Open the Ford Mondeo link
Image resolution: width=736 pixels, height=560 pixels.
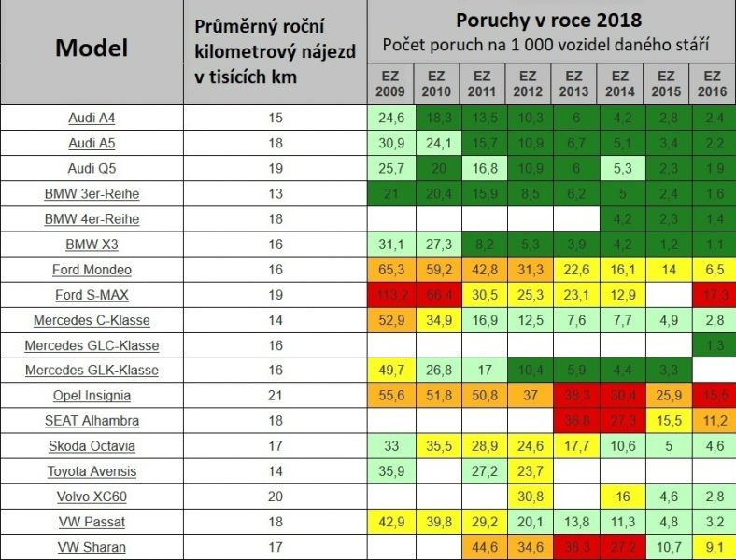[92, 270]
